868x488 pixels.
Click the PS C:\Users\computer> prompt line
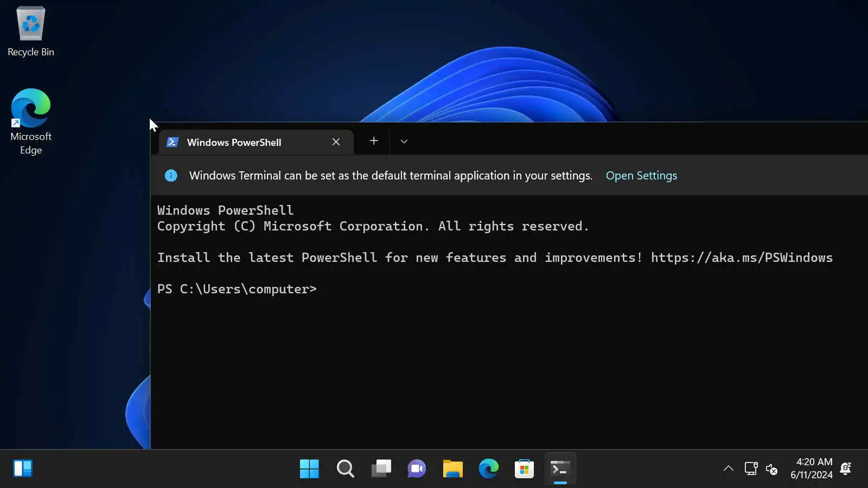click(x=237, y=289)
